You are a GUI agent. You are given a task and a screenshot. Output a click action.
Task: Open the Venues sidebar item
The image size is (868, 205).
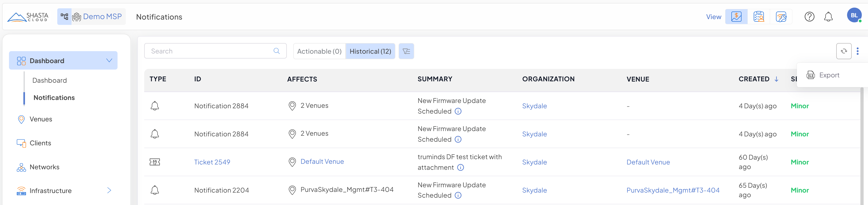coord(41,119)
